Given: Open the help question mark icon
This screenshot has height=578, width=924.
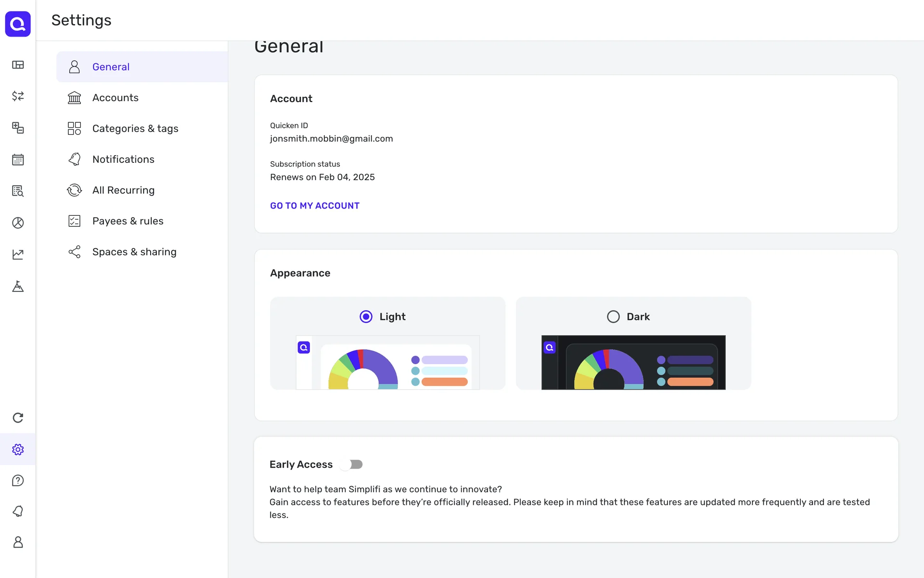Looking at the screenshot, I should click(18, 480).
